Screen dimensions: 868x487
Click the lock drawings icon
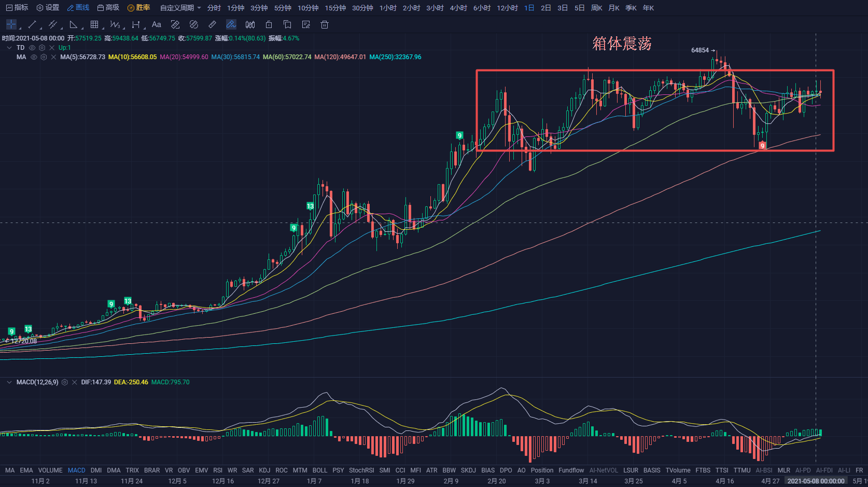[x=269, y=24]
